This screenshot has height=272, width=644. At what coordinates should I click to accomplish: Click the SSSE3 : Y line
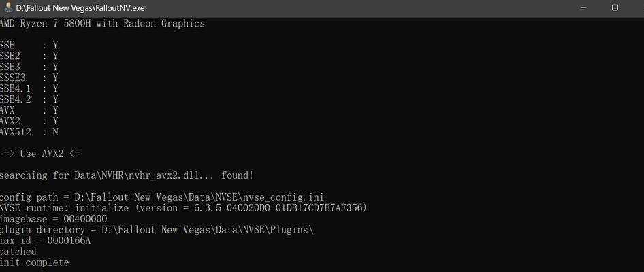point(29,78)
